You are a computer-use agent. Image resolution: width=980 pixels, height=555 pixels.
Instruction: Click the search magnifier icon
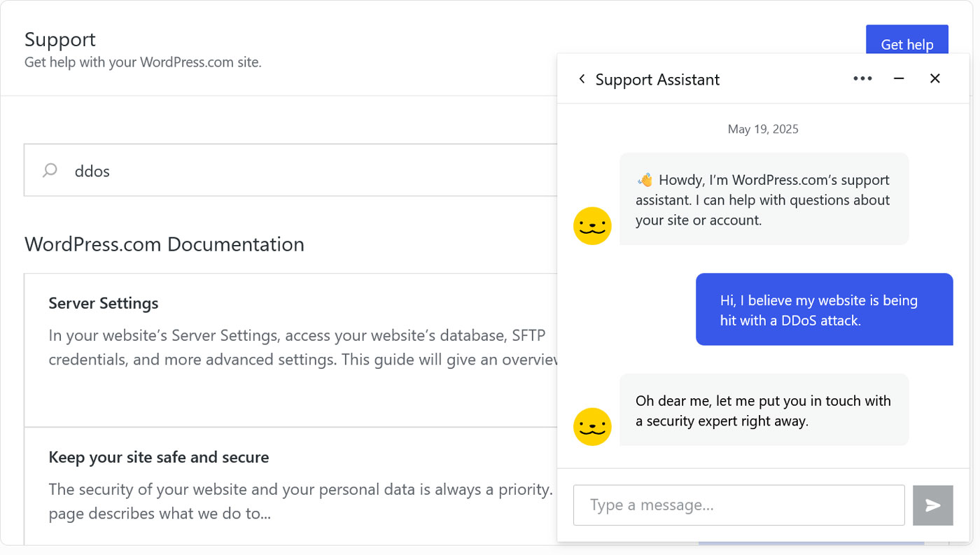[x=48, y=170]
